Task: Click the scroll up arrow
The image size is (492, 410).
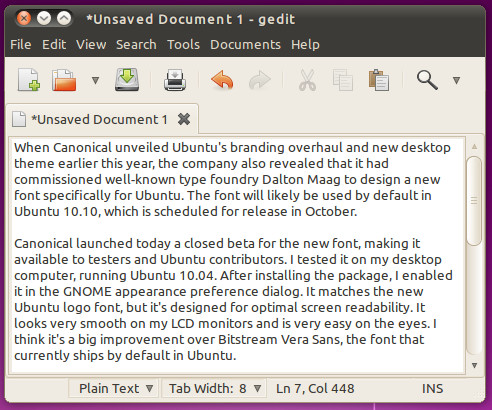Action: 474,147
